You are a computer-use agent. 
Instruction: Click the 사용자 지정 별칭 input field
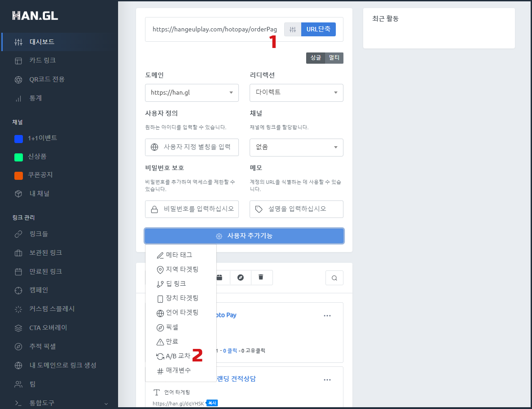point(192,148)
